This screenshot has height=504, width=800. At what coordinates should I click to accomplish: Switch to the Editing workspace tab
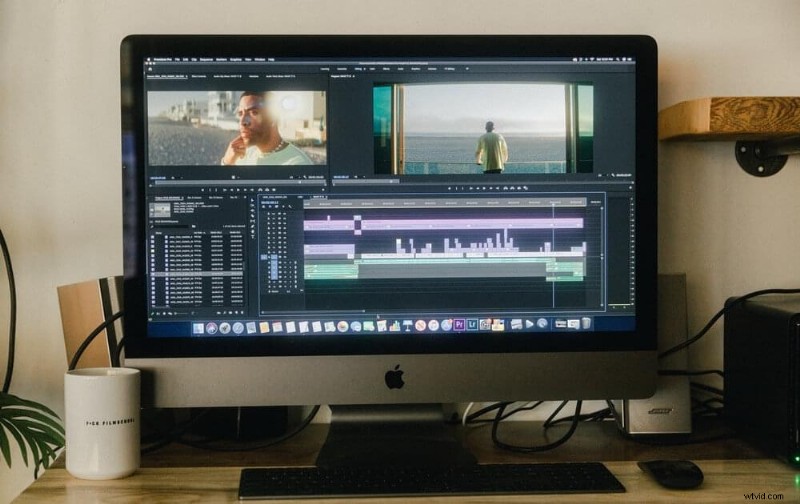[358, 68]
